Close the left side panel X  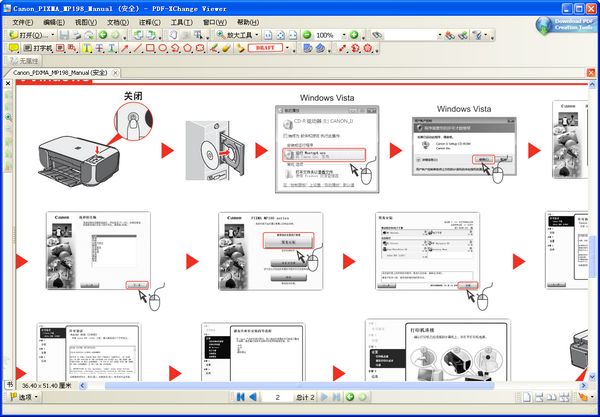(x=8, y=83)
